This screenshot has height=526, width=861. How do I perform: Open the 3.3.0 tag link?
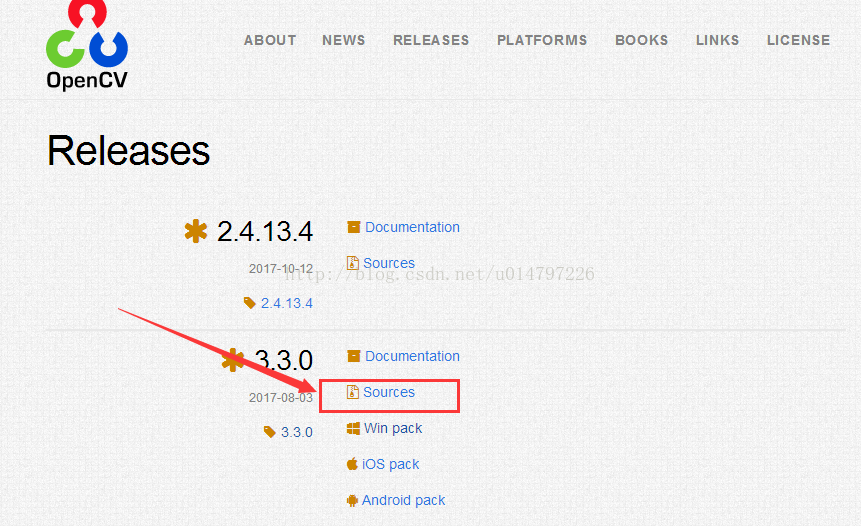[297, 432]
